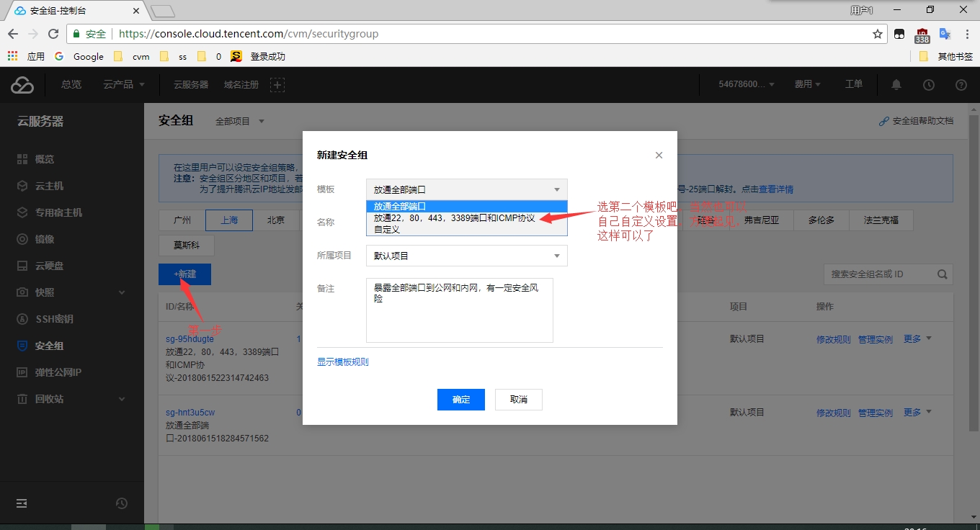Expand 更多 for sg-95hdugte row

click(917, 339)
